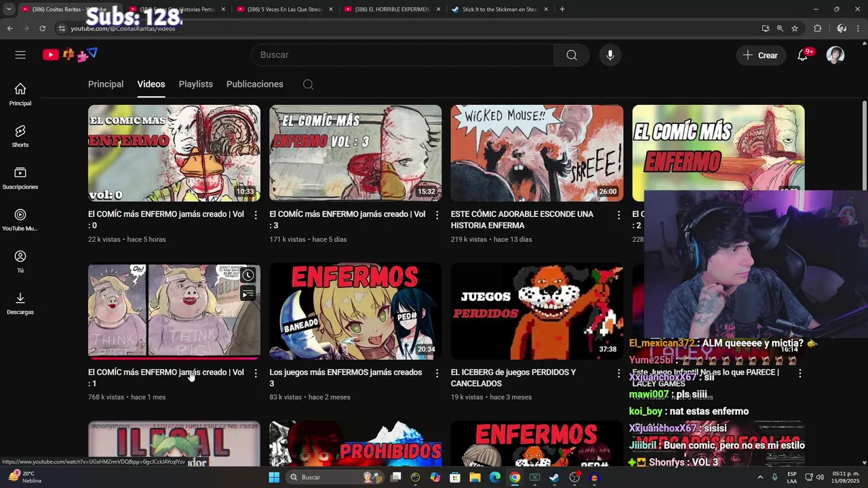Open Shorts in the sidebar

coord(20,136)
